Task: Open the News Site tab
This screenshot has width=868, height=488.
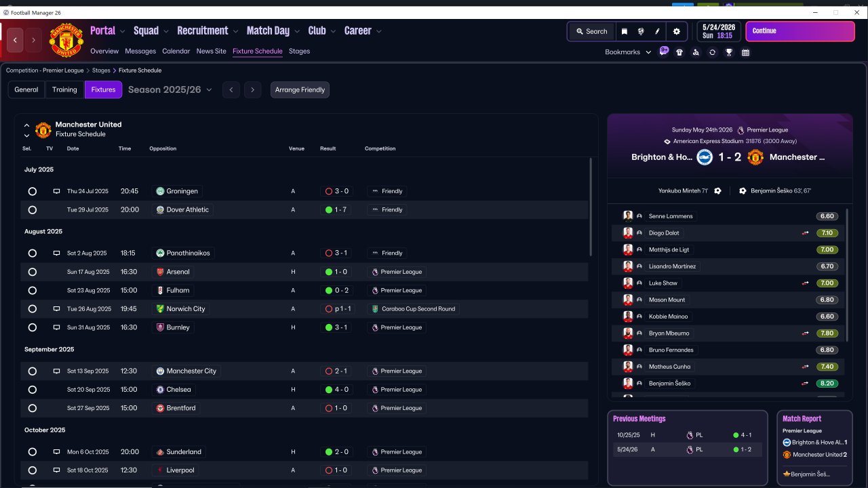Action: pyautogui.click(x=212, y=51)
